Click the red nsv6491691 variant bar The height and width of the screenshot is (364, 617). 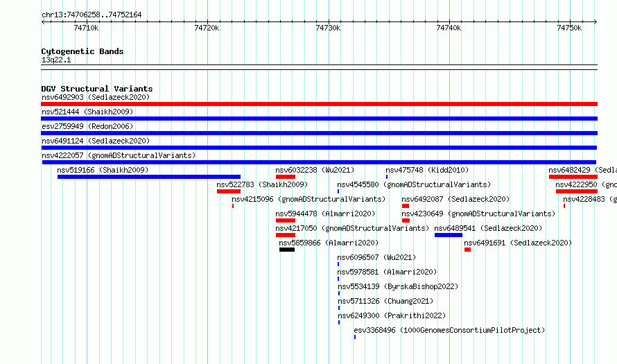tap(467, 250)
